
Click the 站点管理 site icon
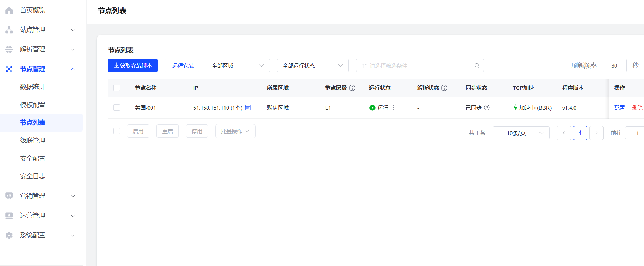(9, 30)
